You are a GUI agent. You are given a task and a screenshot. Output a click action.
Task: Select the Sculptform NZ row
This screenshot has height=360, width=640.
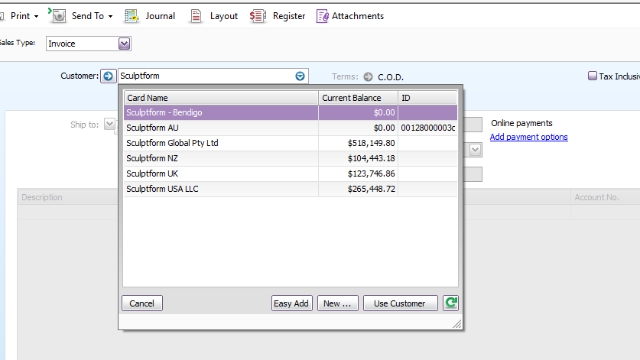tap(290, 158)
